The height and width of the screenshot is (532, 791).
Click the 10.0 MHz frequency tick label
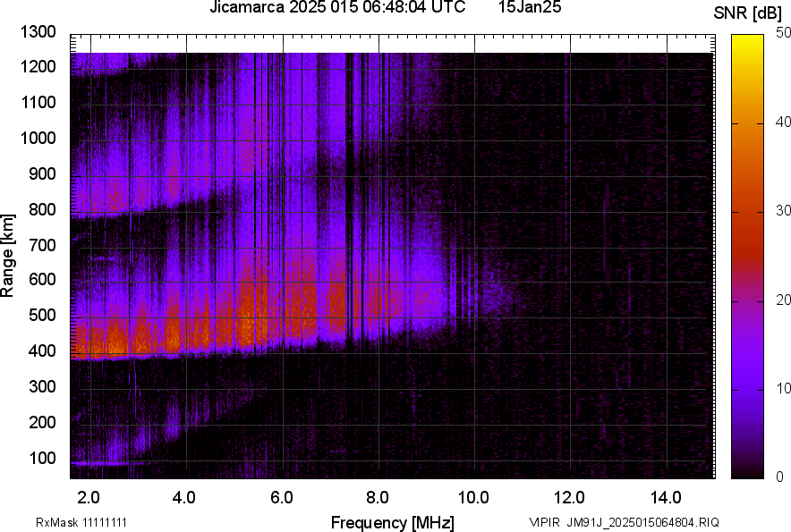(x=473, y=497)
